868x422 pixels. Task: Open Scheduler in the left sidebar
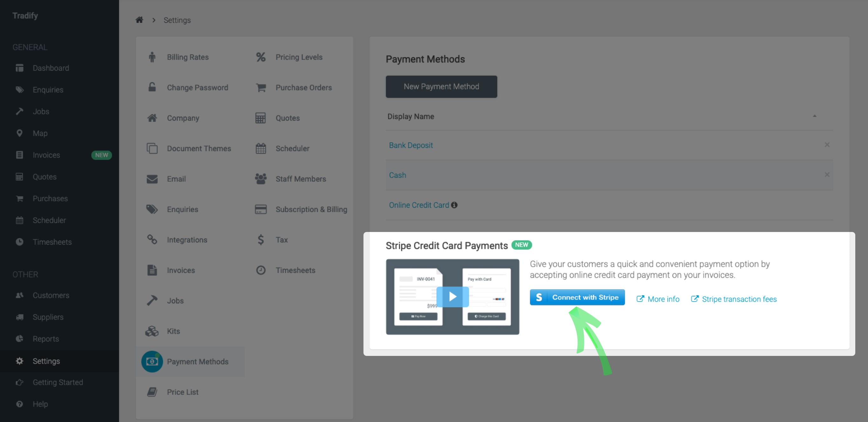[x=49, y=220]
